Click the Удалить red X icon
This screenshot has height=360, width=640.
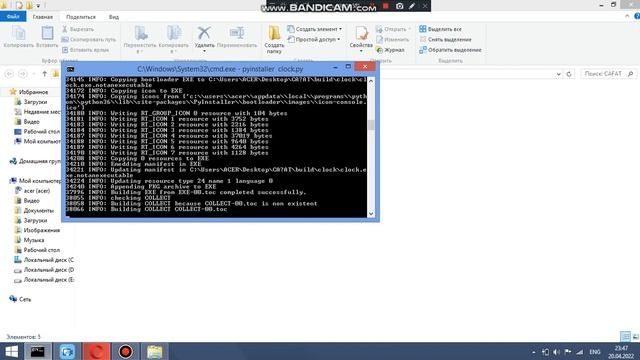[204, 33]
